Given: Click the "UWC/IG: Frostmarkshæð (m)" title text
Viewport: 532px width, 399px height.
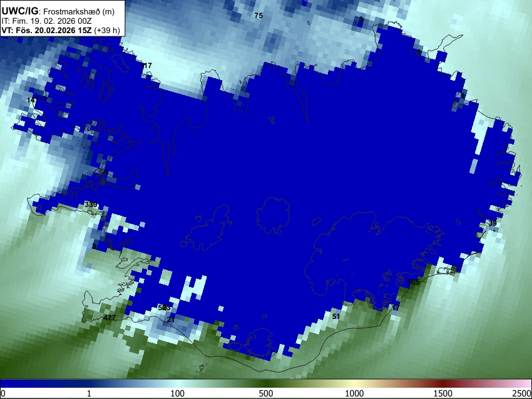Looking at the screenshot, I should click(58, 11).
